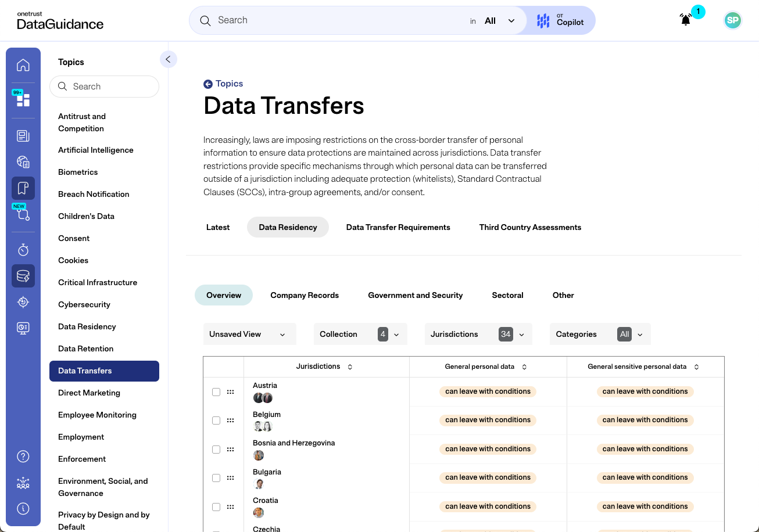The width and height of the screenshot is (759, 532).
Task: Open the dashboards icon showing 99+ badge
Action: pyautogui.click(x=23, y=99)
